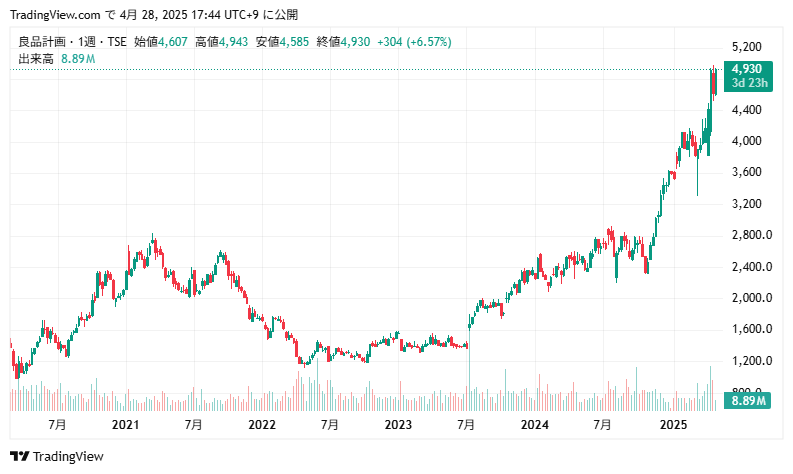The height and width of the screenshot is (474, 793).
Task: Click the 2022 label on the time axis
Action: point(262,425)
